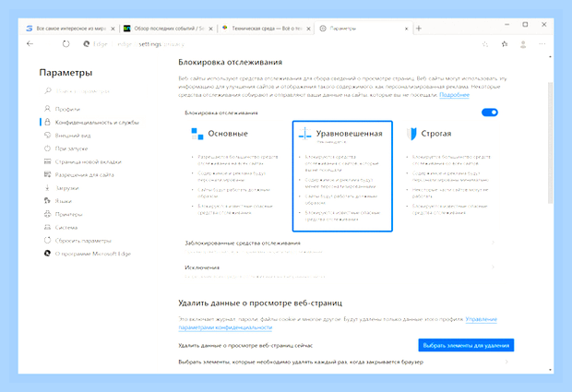
Task: Select the Основные tracking prevention card
Action: [234, 176]
